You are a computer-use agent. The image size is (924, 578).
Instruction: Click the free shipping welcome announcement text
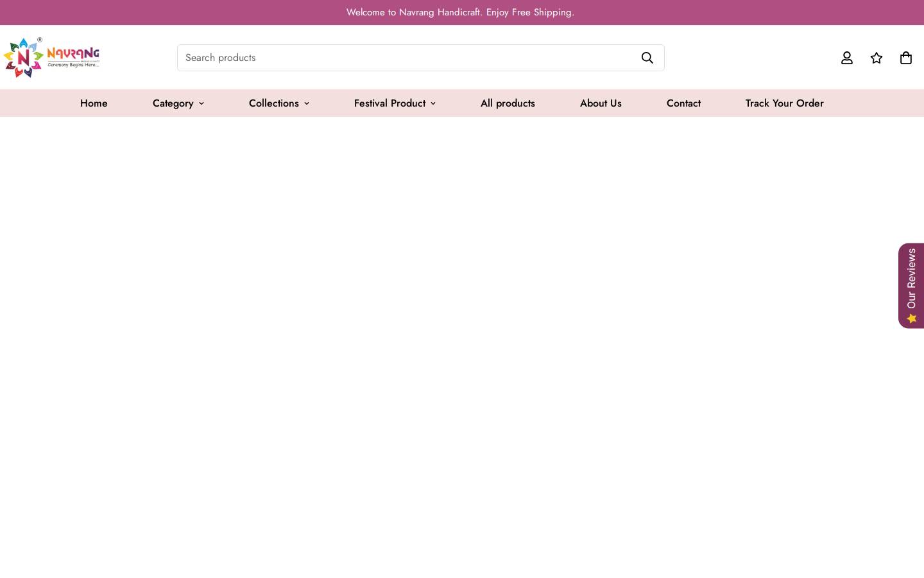pyautogui.click(x=460, y=12)
